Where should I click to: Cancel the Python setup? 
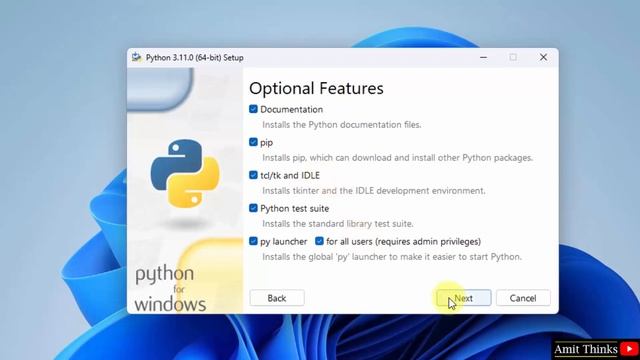click(x=523, y=298)
